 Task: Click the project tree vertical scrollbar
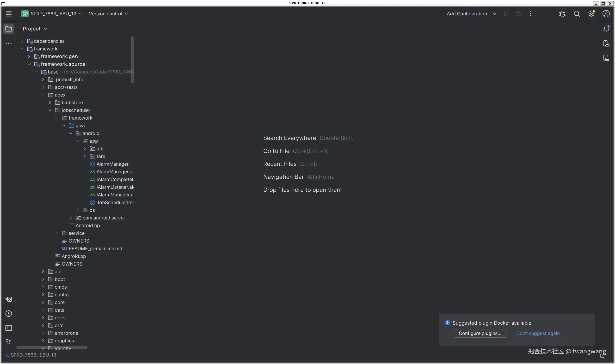pyautogui.click(x=132, y=60)
